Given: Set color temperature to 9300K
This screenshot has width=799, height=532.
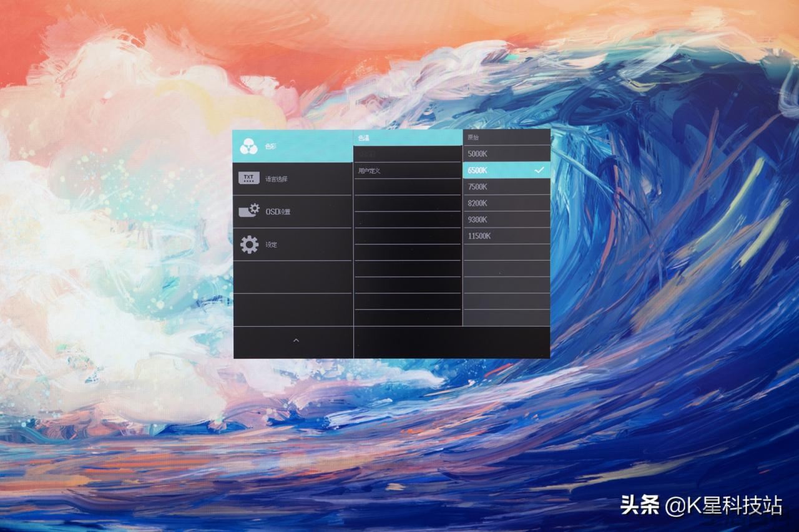Looking at the screenshot, I should click(x=507, y=220).
